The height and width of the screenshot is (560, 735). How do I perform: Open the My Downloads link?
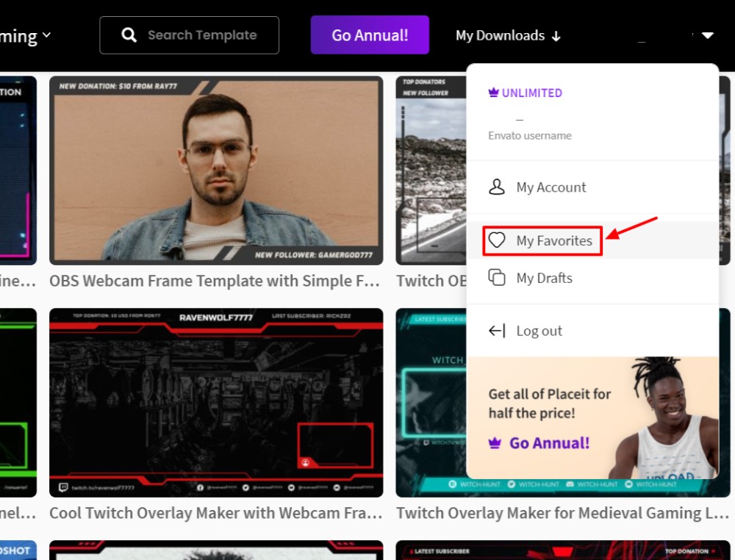pyautogui.click(x=500, y=35)
